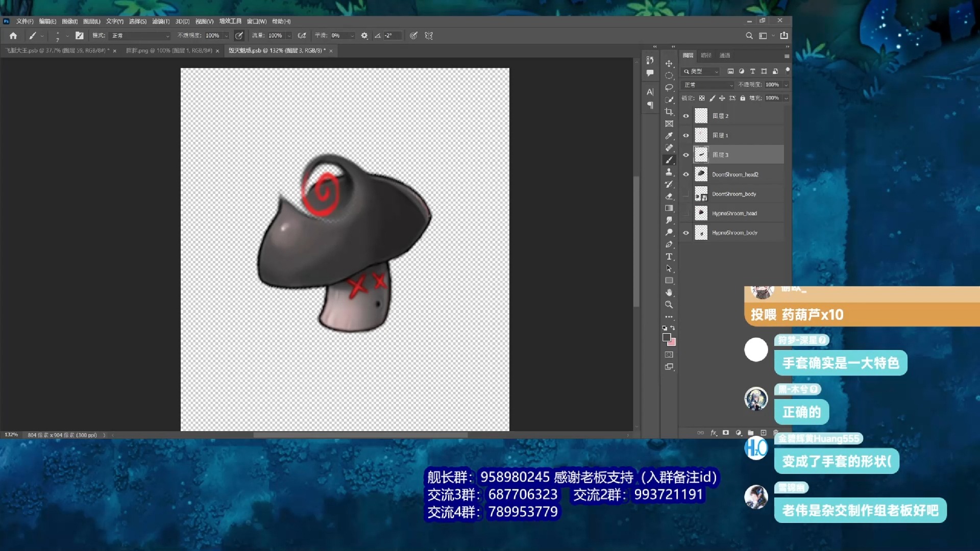This screenshot has width=980, height=551.
Task: Click the brush angle input field
Action: pyautogui.click(x=392, y=36)
